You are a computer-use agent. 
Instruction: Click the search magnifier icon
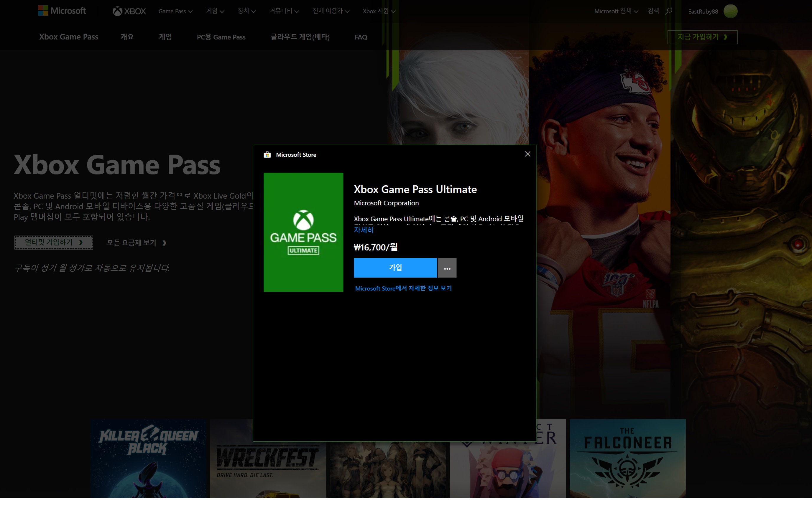(x=669, y=11)
